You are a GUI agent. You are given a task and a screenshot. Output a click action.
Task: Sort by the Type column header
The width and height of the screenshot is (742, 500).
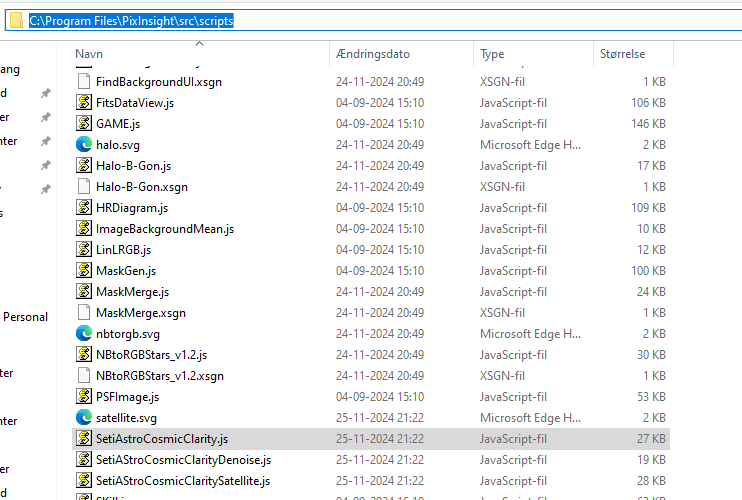click(x=492, y=54)
